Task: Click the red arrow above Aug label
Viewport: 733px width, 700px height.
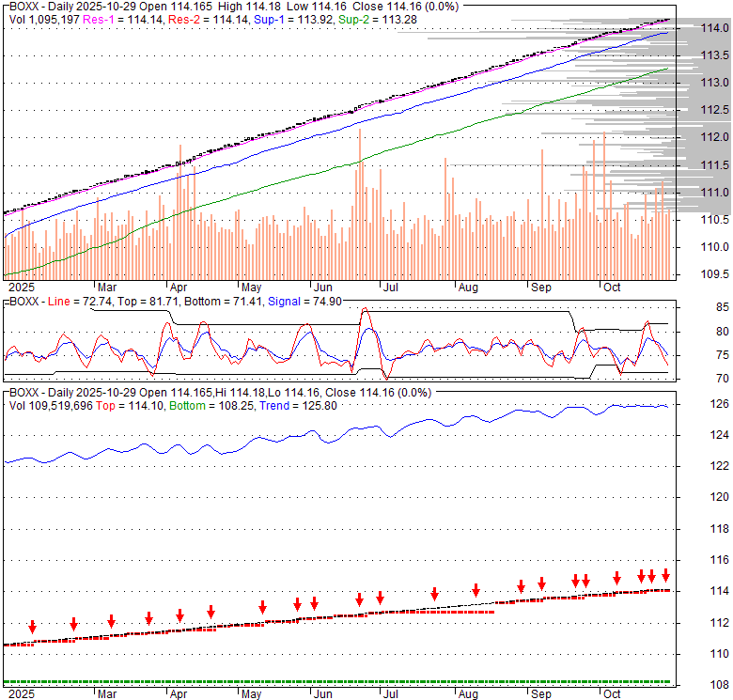Action: 476,590
